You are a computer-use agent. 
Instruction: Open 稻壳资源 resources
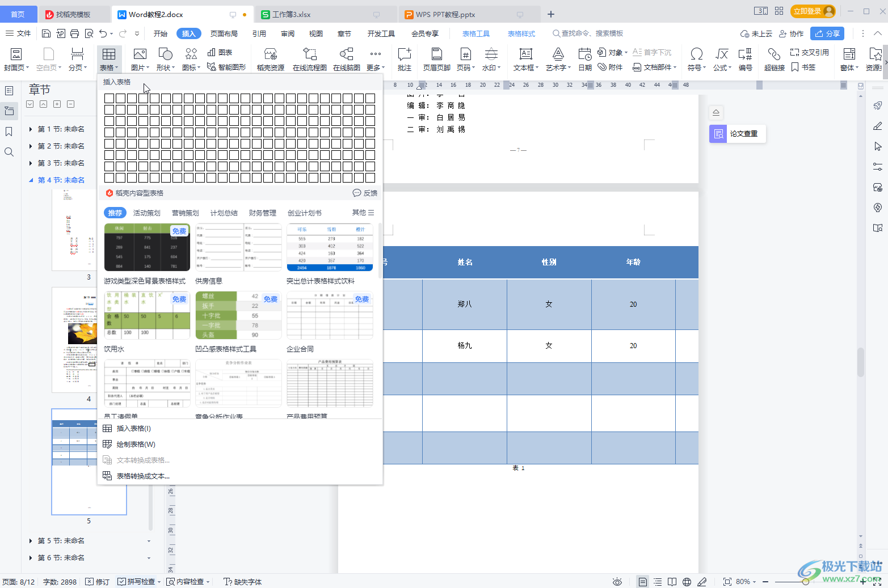[x=271, y=59]
